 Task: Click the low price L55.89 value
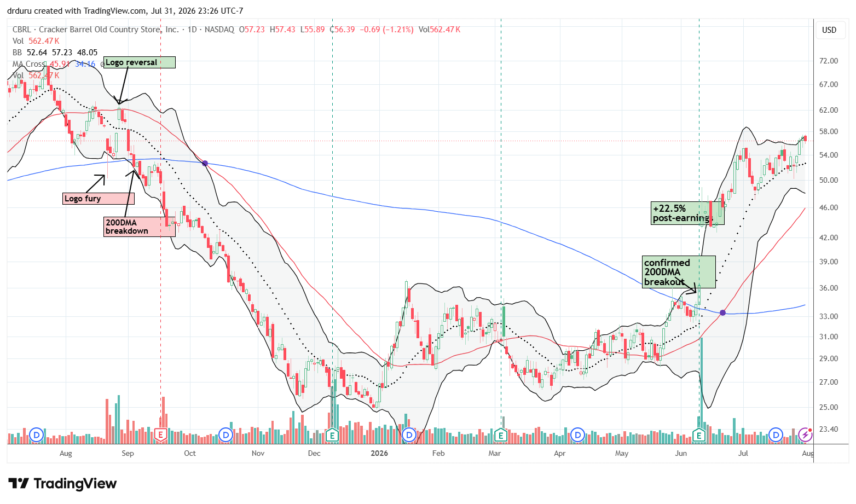(313, 30)
